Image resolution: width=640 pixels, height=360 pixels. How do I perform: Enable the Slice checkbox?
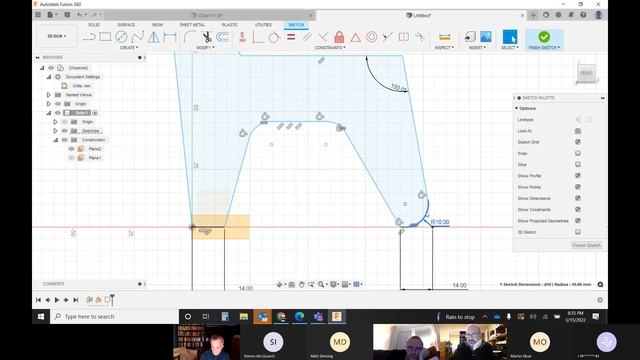tap(578, 164)
